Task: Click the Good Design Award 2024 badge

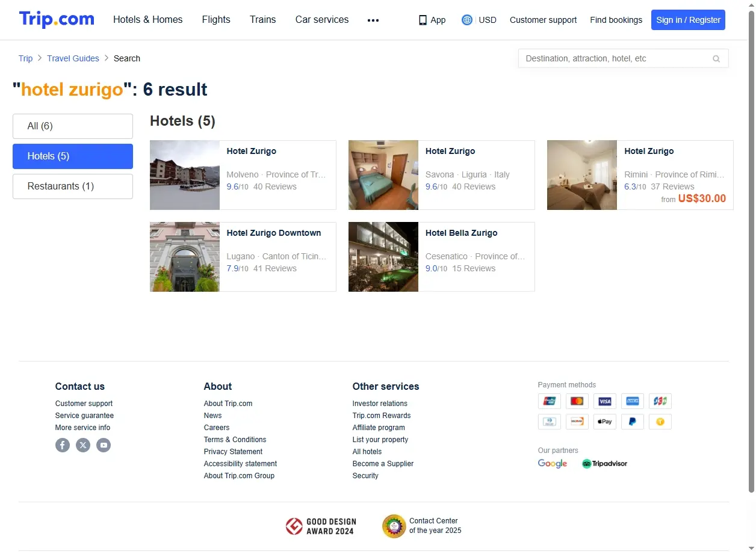Action: (321, 526)
